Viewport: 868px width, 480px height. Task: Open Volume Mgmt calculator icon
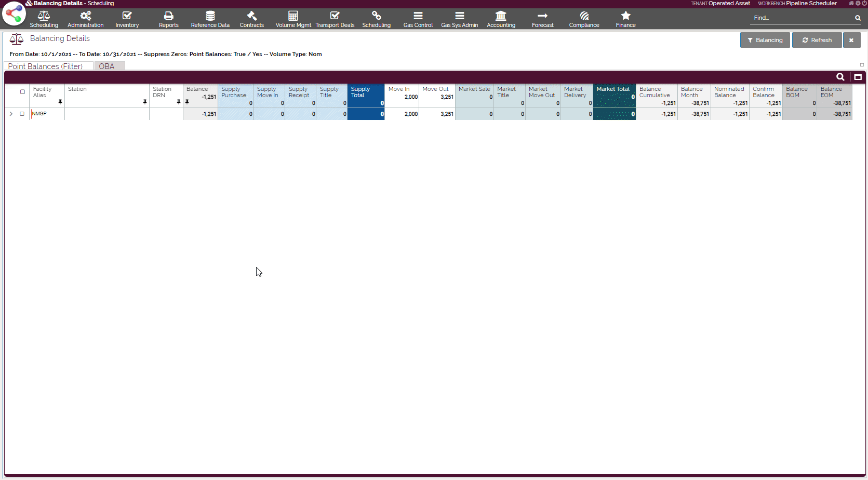tap(293, 16)
